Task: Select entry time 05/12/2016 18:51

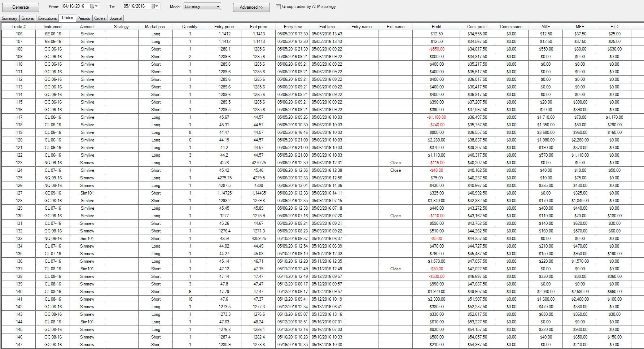Action: tap(293, 322)
